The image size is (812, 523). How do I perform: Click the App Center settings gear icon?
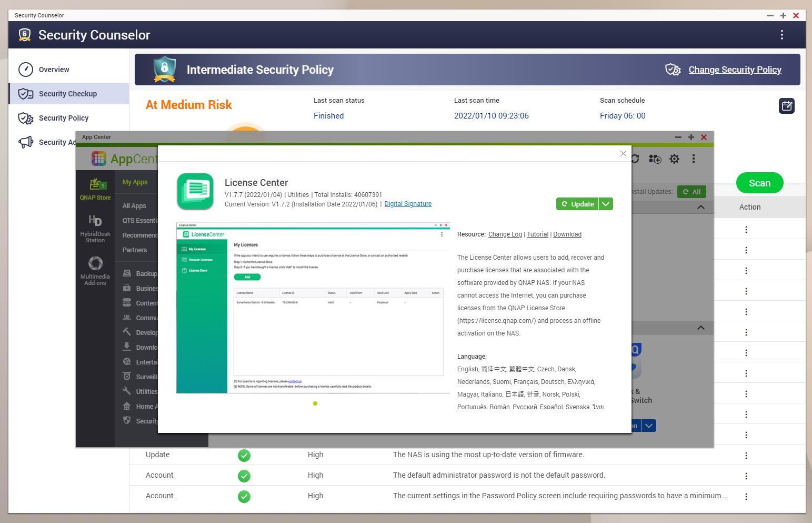[x=674, y=159]
